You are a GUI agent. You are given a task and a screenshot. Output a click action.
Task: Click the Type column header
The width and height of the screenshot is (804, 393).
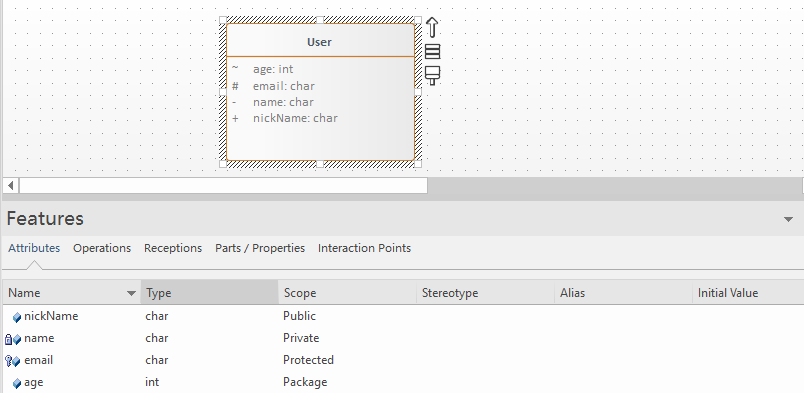210,293
